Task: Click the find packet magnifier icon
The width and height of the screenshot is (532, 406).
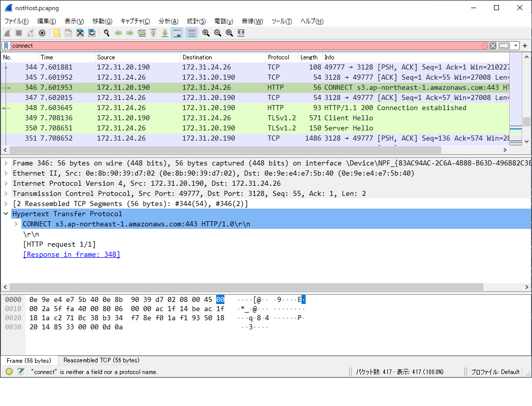Action: click(x=107, y=33)
